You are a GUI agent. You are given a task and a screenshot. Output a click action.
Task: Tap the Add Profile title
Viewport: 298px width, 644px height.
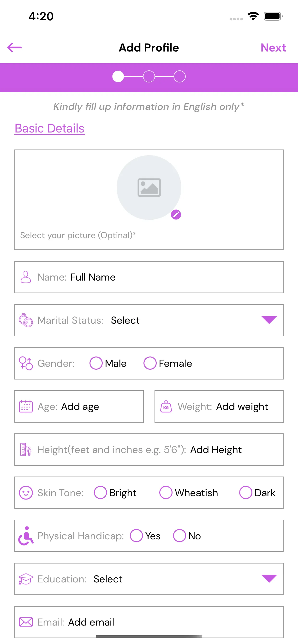point(149,48)
